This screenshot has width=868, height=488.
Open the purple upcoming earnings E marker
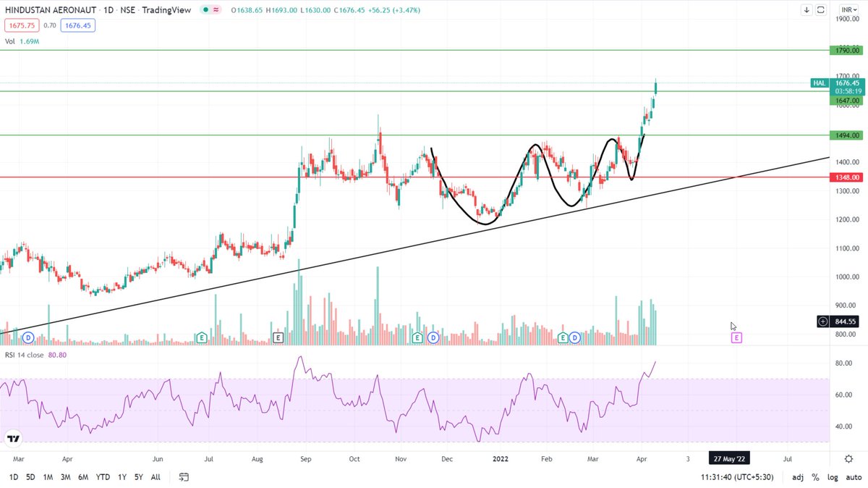pos(736,337)
